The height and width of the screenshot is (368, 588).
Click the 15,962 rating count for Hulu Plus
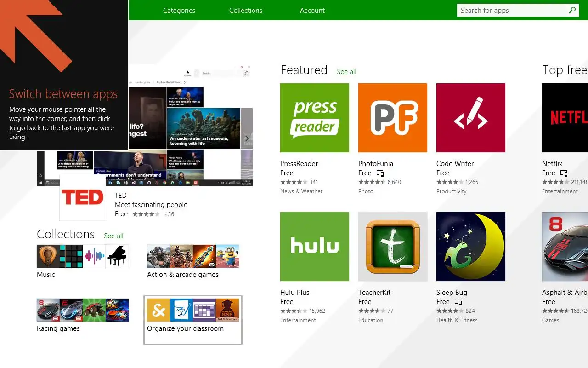[x=317, y=311]
